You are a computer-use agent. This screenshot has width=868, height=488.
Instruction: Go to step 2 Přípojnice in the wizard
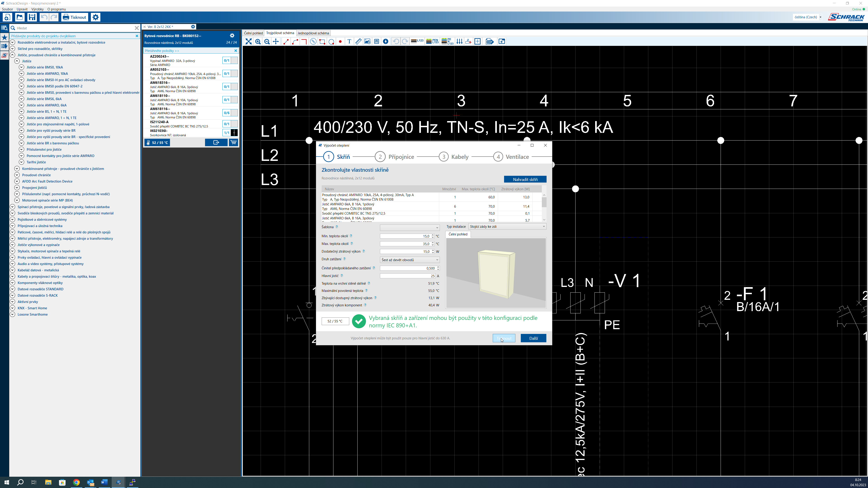(x=395, y=157)
